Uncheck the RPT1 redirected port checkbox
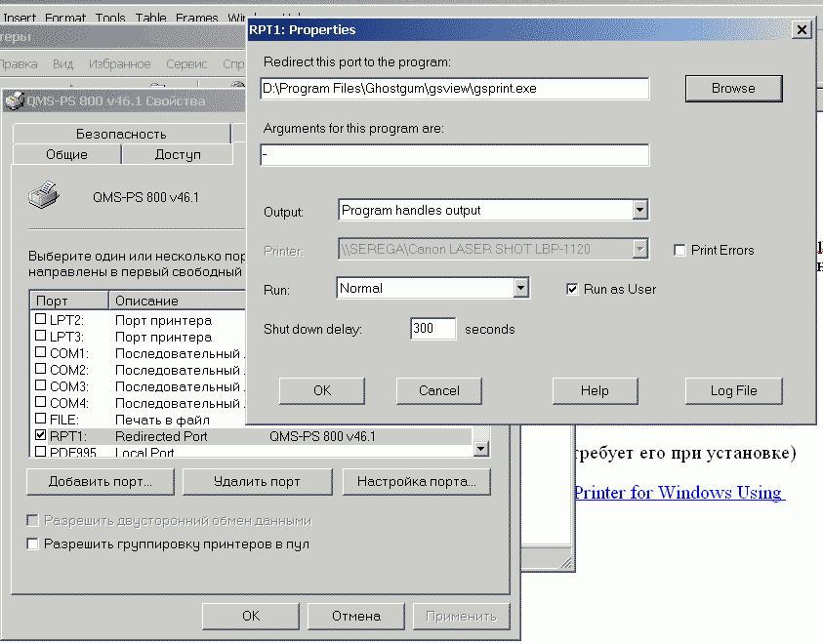 tap(40, 435)
